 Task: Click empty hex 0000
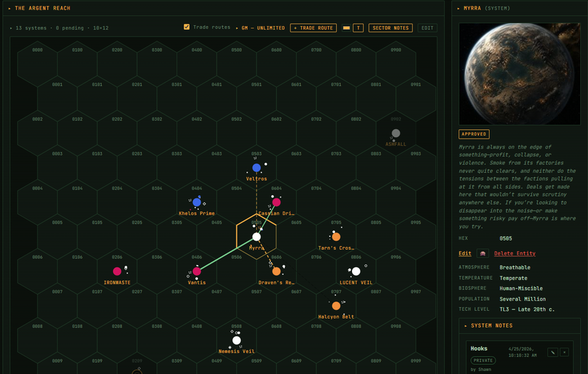(37, 64)
